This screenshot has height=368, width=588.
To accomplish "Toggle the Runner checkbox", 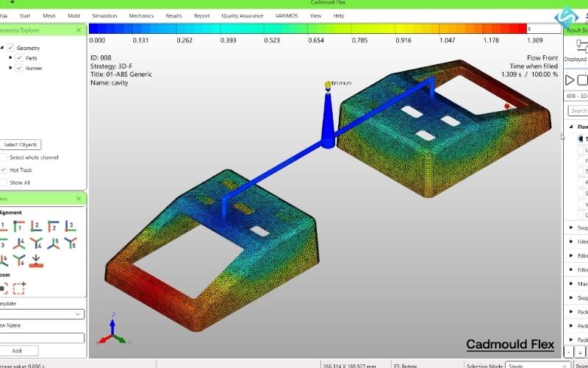I will click(x=19, y=68).
